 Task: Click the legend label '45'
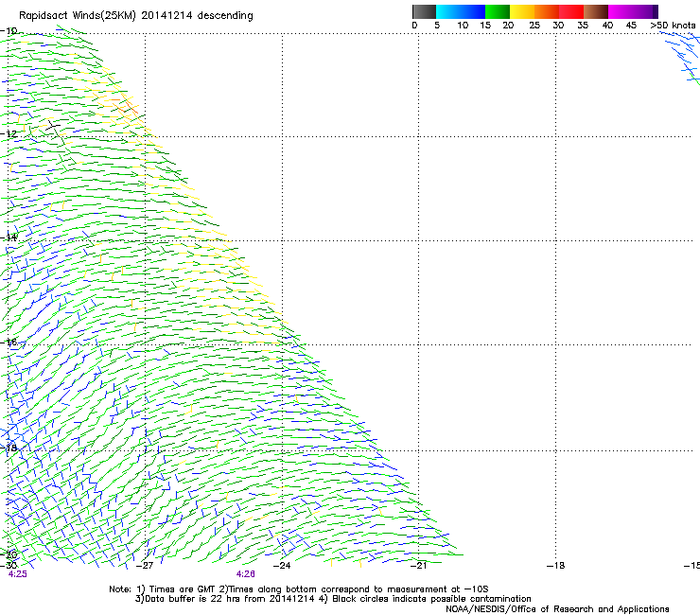(631, 26)
